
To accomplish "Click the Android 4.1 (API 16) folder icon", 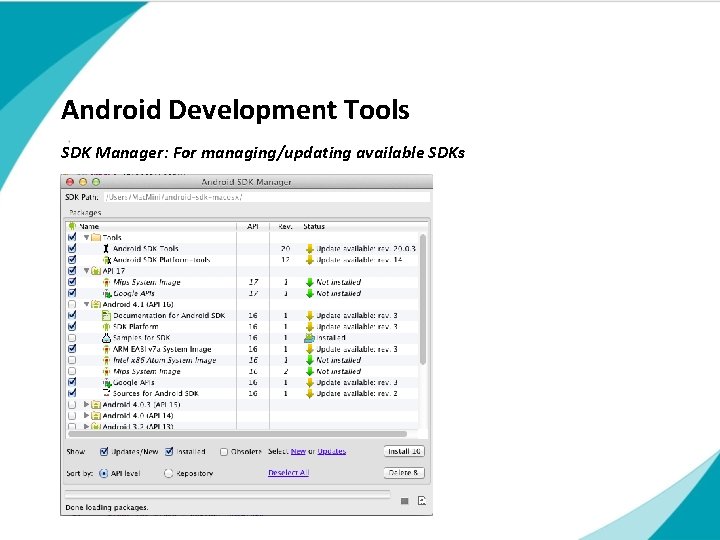I will point(96,304).
